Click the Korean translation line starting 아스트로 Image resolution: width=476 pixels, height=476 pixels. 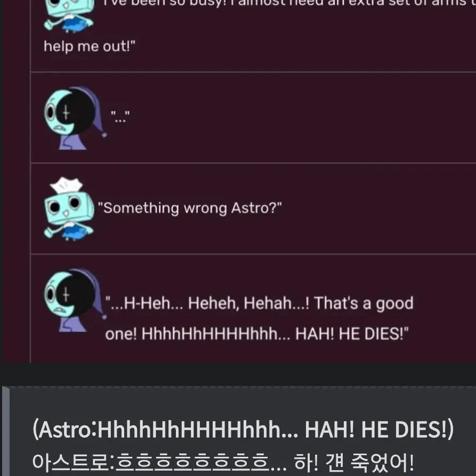tap(223, 463)
